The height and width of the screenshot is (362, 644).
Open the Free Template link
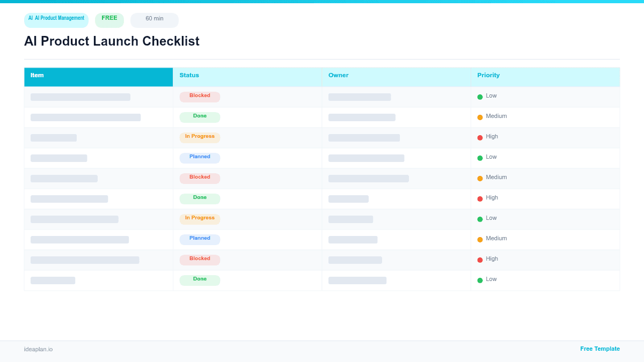pos(600,349)
